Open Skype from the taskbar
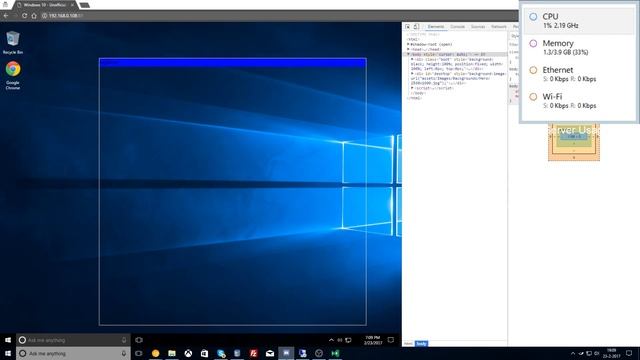Screen dimensions: 640x360 point(221,353)
